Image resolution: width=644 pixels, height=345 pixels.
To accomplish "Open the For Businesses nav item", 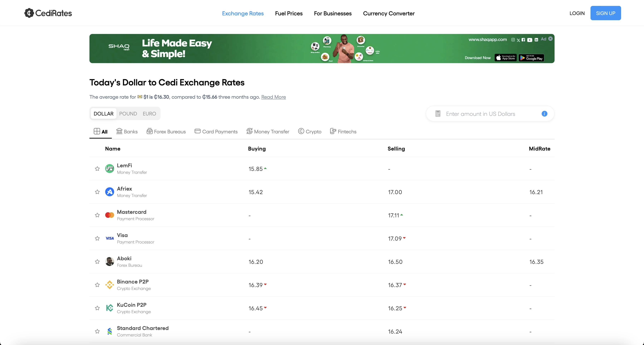I will coord(333,13).
